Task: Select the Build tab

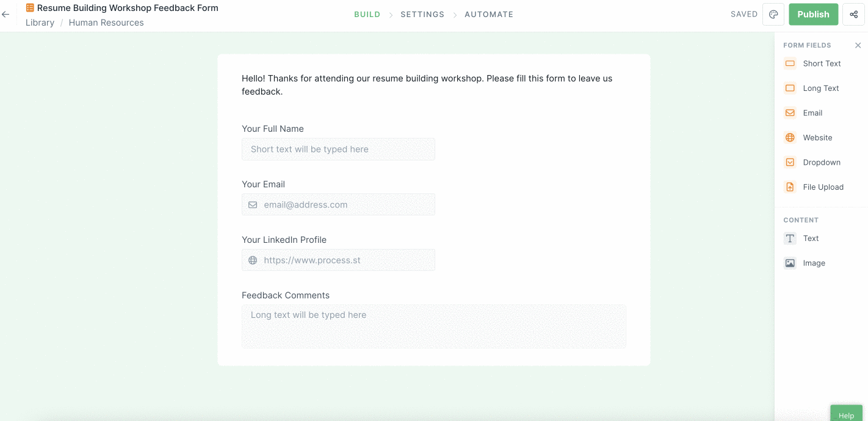Action: (x=367, y=15)
